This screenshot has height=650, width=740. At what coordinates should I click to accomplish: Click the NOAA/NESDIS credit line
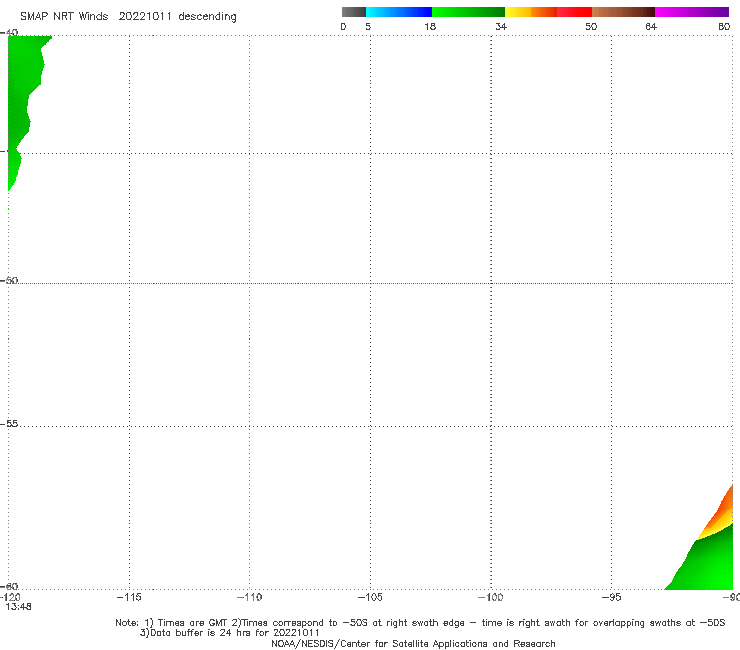point(413,643)
